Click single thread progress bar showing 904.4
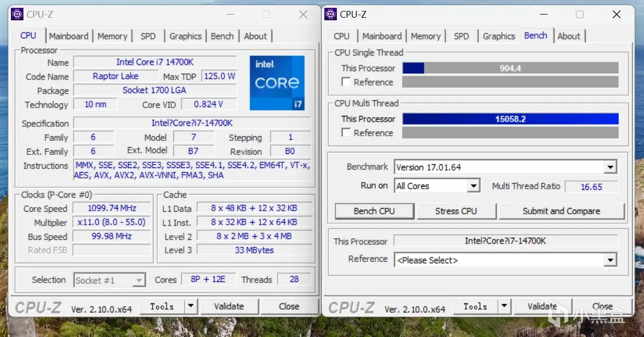This screenshot has width=644, height=337. [510, 68]
